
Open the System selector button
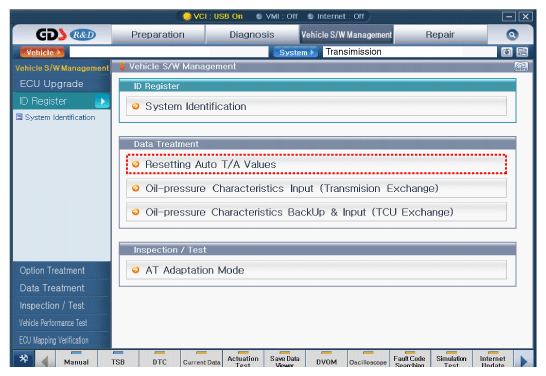pos(295,52)
